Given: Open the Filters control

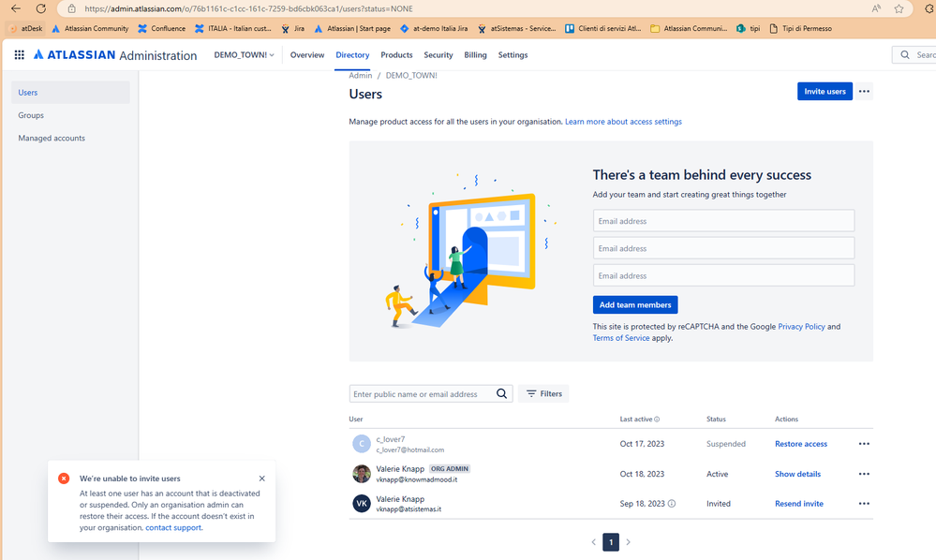Looking at the screenshot, I should pos(543,393).
